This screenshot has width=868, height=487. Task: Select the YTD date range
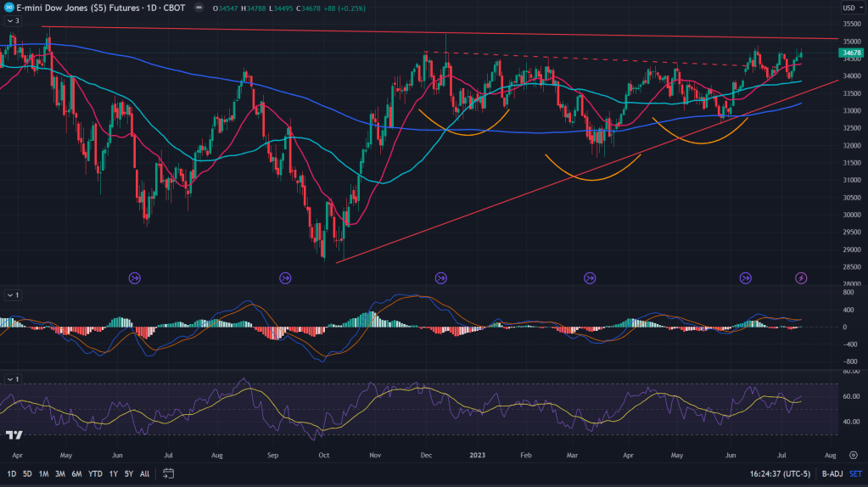click(95, 473)
